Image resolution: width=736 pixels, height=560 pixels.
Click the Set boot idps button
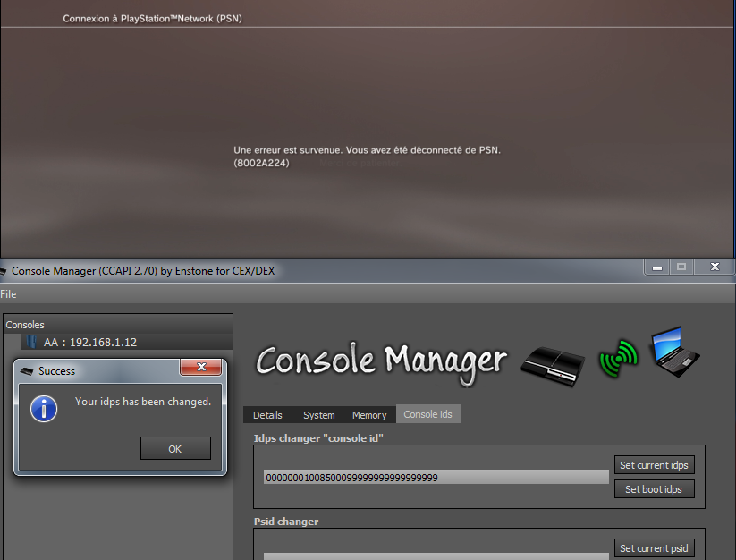[655, 489]
